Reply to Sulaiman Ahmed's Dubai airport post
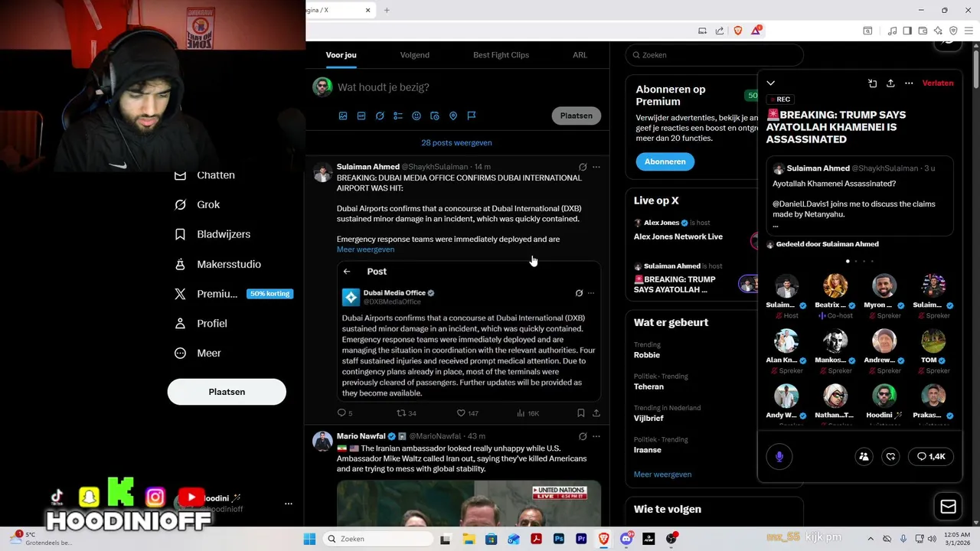This screenshot has width=980, height=551. [x=345, y=413]
